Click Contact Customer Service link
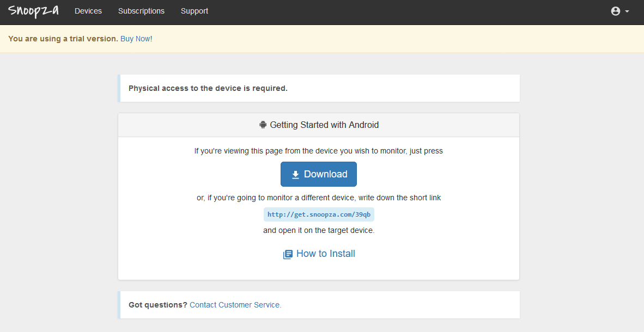 235,305
